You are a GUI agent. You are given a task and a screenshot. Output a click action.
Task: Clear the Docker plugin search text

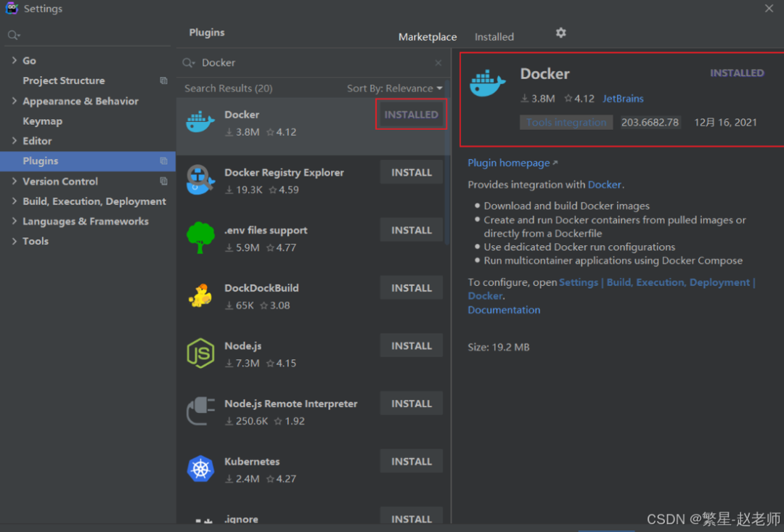(438, 62)
